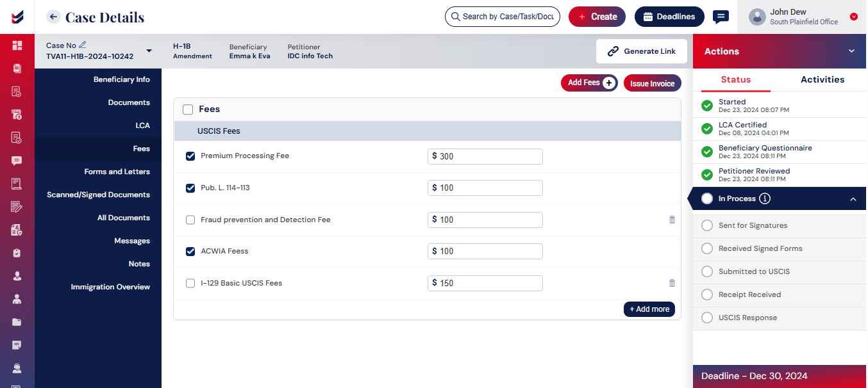Delete the Fraud prevention and Detection Fee row
Screen dimensions: 868x388
(672, 220)
